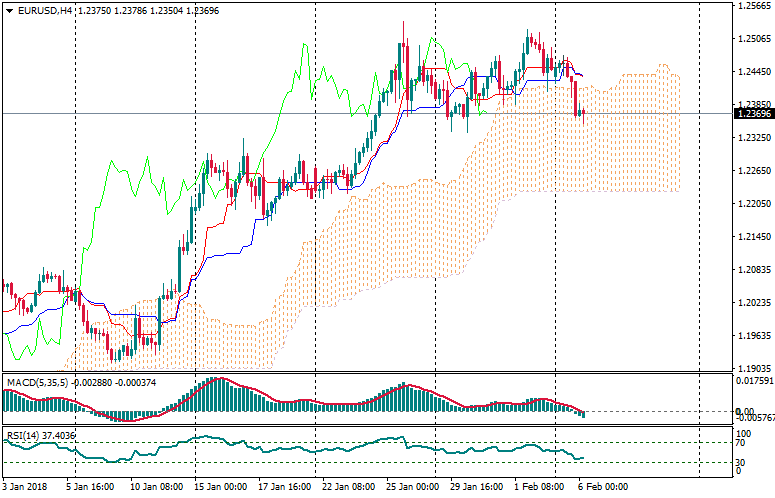Click the 1.22055 price axis level
Image resolution: width=775 pixels, height=498 pixels.
tap(753, 204)
